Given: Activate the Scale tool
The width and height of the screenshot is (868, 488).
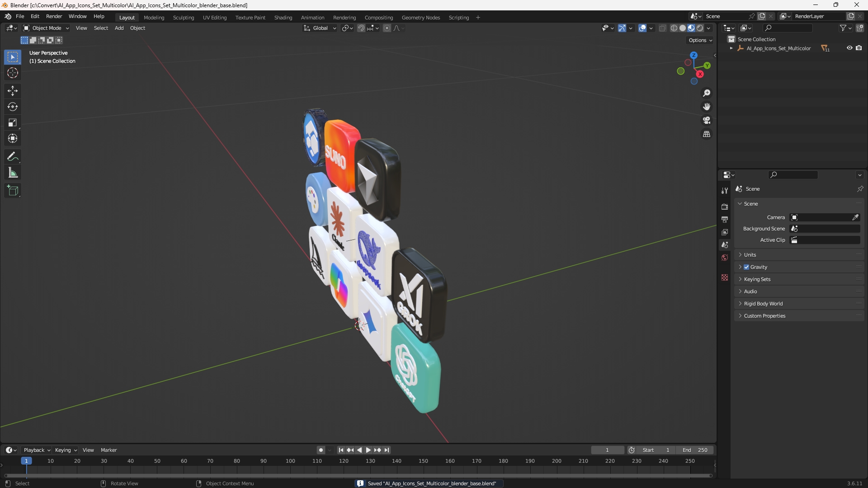Looking at the screenshot, I should coord(13,122).
